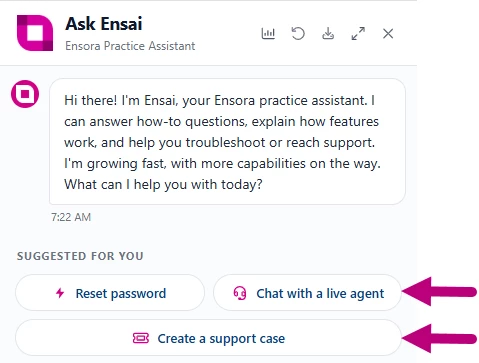The image size is (479, 363).
Task: Close the Ask Ensai panel
Action: coord(388,34)
